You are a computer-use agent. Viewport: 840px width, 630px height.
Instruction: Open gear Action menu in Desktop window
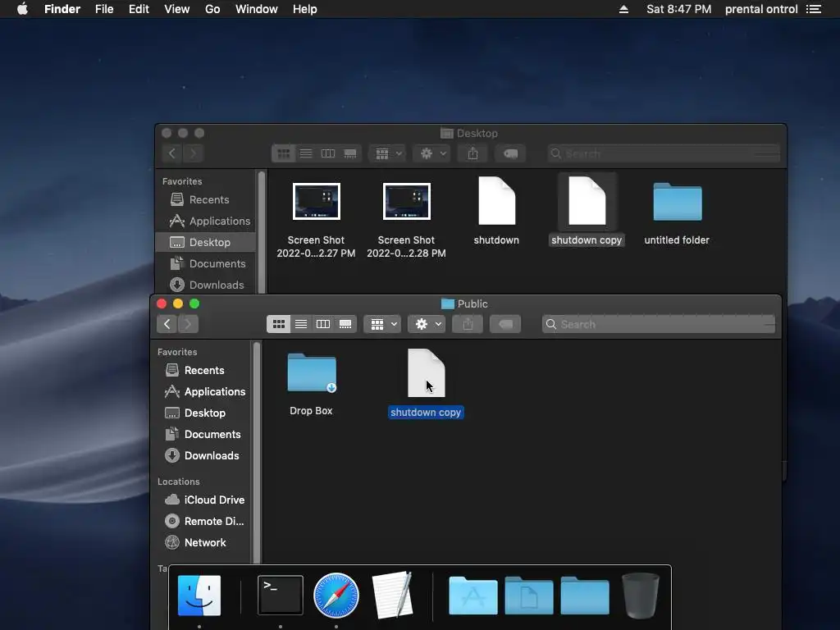[431, 153]
